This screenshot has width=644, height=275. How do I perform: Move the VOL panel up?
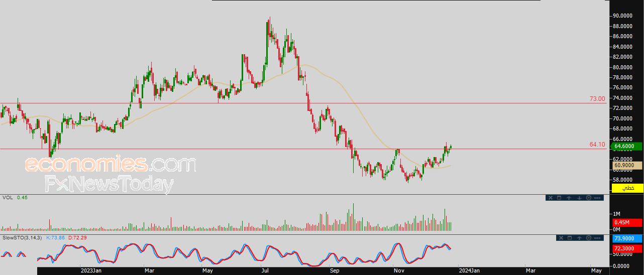coord(569,198)
